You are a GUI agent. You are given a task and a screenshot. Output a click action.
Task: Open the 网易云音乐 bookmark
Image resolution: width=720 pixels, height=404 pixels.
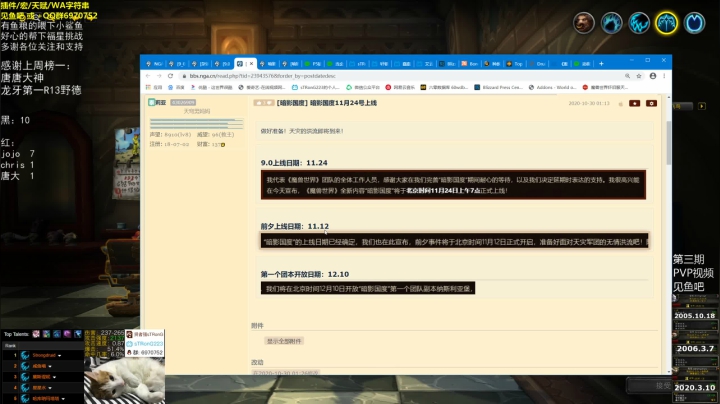[400, 87]
